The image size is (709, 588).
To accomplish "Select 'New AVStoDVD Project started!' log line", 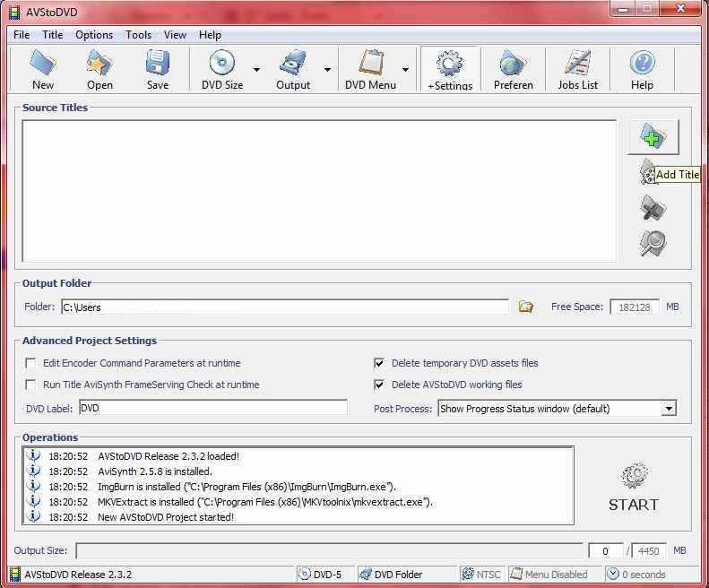I will (x=166, y=517).
